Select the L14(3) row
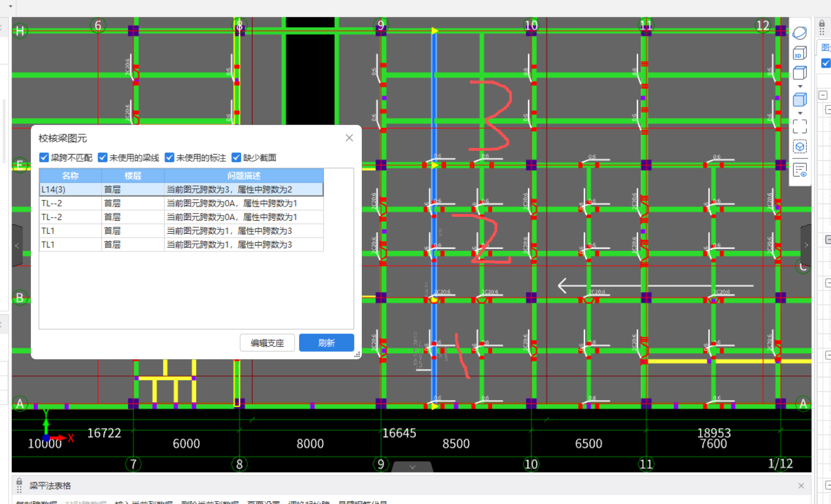This screenshot has width=831, height=504. pos(181,189)
